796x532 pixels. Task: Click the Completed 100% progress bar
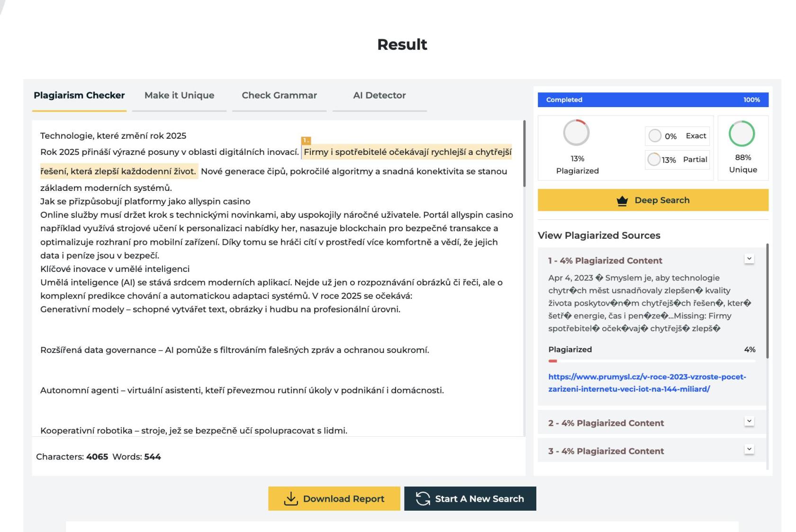[x=653, y=99]
